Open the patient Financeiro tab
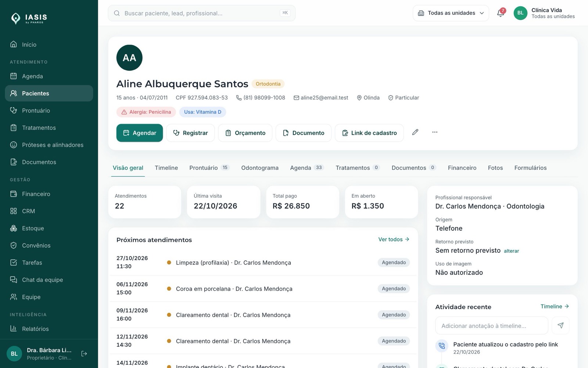Viewport: 588px width, 368px height. click(462, 168)
